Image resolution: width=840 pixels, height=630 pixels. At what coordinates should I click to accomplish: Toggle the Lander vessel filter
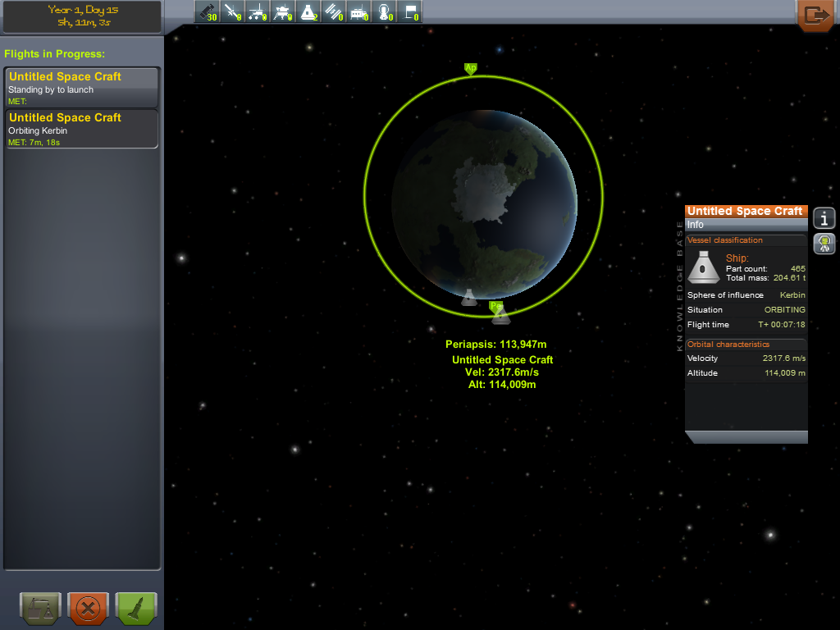pos(282,11)
